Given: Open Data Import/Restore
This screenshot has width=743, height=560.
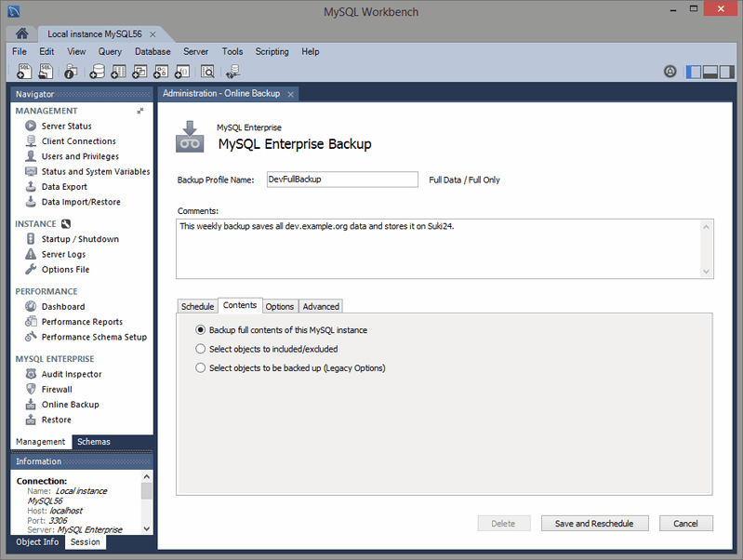Looking at the screenshot, I should pyautogui.click(x=81, y=202).
